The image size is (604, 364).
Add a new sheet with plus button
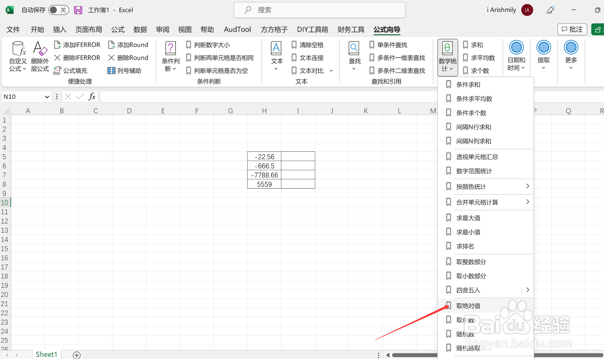pos(76,355)
